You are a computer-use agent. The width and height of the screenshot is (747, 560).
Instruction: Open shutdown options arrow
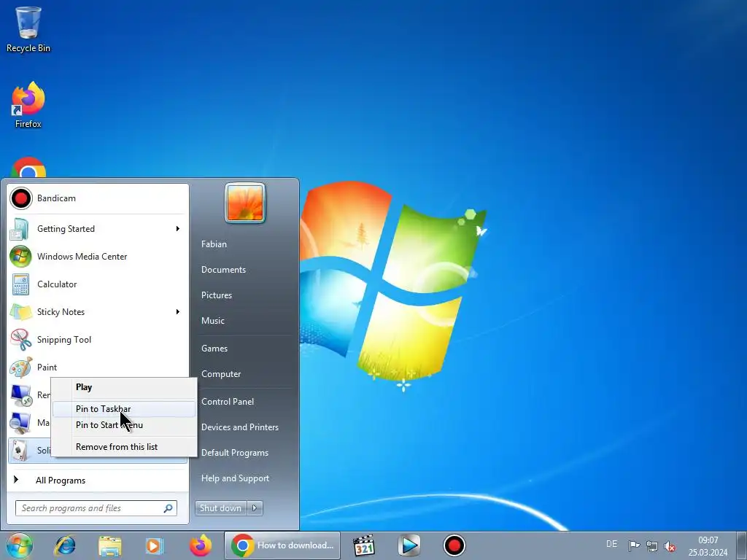(x=255, y=508)
